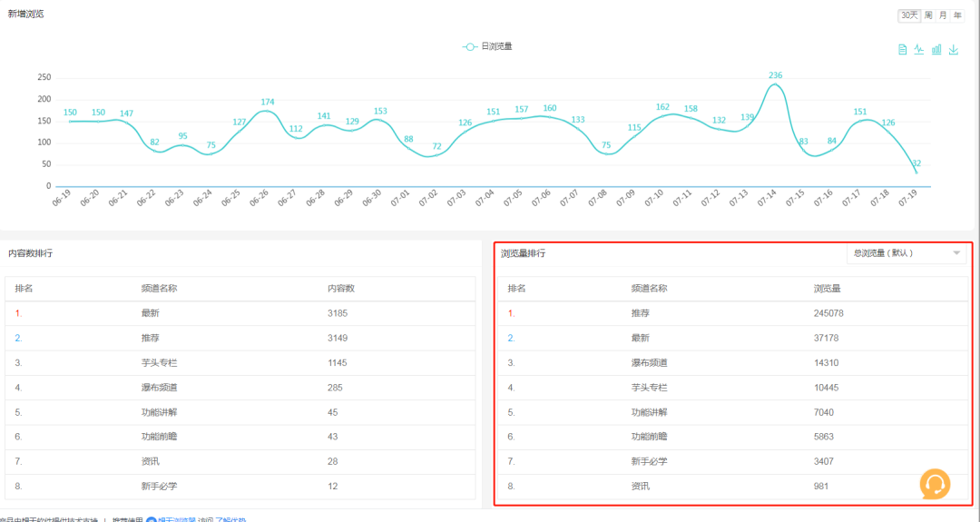Click the 32 data point on 07-19
The width and height of the screenshot is (980, 522).
pyautogui.click(x=916, y=172)
